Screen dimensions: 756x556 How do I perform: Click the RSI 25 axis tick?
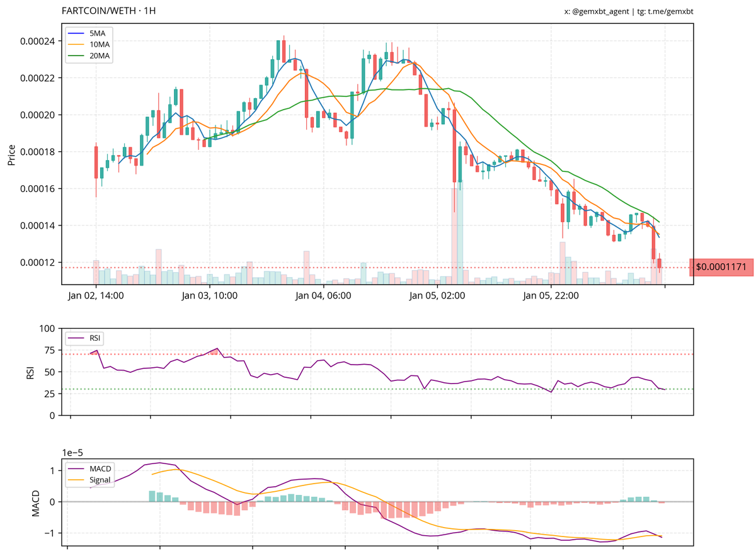[x=50, y=394]
